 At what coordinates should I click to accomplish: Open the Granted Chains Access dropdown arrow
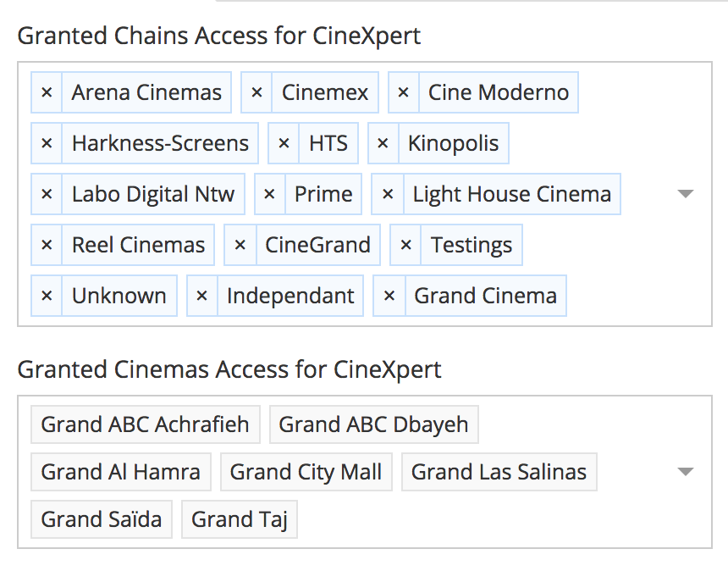tap(686, 194)
